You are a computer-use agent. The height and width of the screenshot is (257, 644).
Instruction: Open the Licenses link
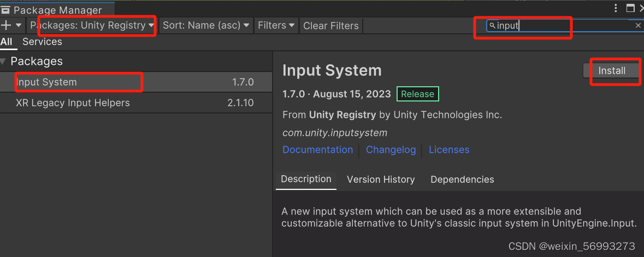pyautogui.click(x=449, y=150)
